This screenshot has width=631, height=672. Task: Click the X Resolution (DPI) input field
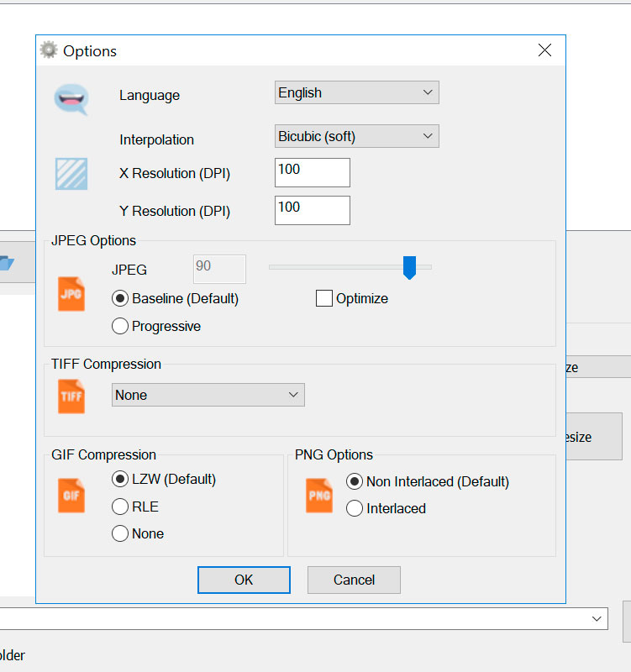pos(312,172)
